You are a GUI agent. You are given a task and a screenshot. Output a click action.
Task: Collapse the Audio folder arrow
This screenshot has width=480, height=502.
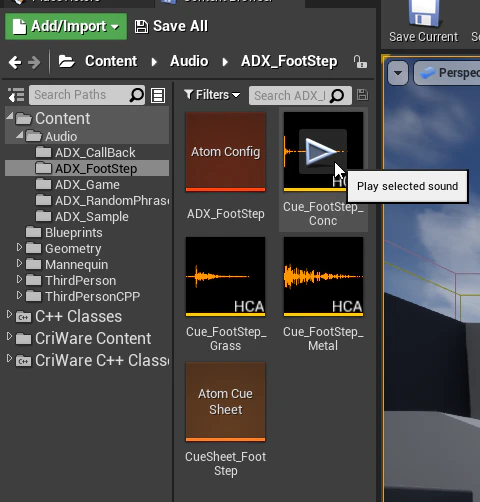(x=20, y=134)
